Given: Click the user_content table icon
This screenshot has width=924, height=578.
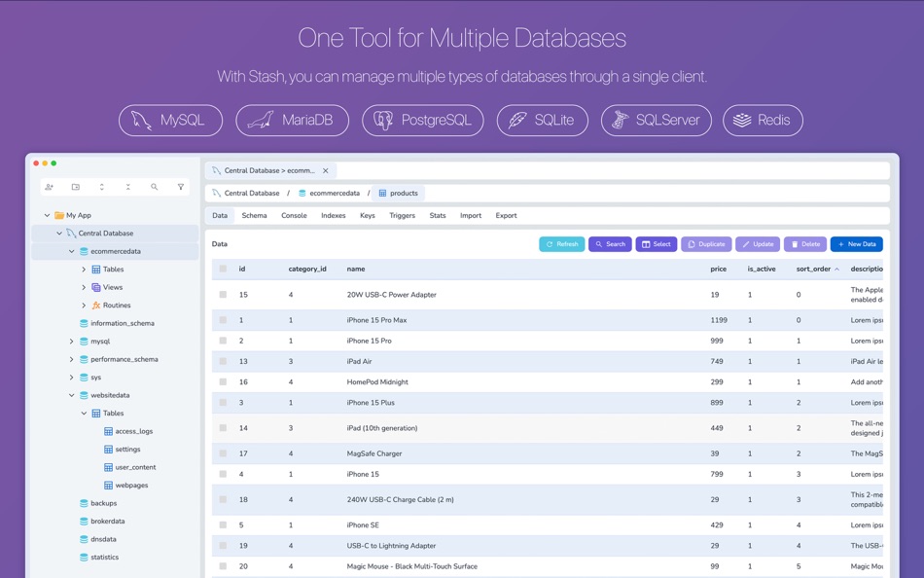Looking at the screenshot, I should tap(108, 467).
